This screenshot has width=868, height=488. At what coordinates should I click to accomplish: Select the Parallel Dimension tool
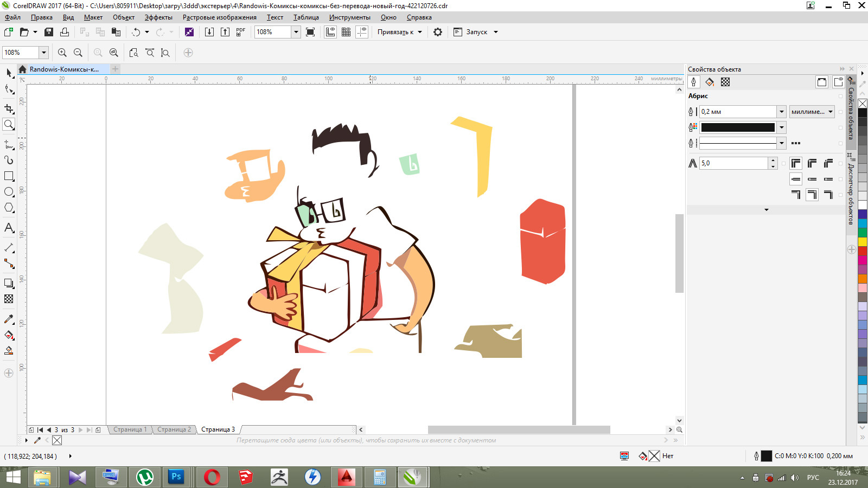point(9,248)
